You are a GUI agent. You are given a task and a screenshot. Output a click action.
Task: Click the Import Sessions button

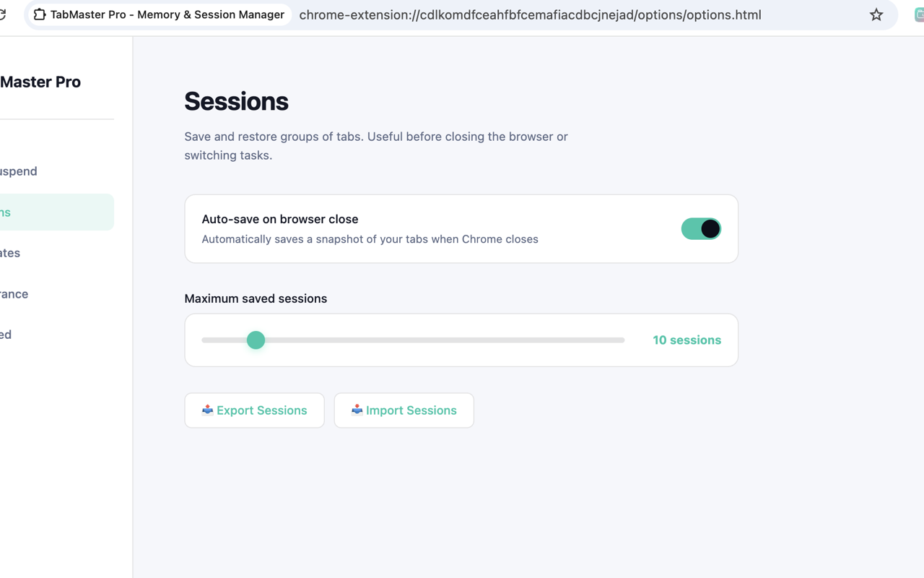tap(404, 410)
